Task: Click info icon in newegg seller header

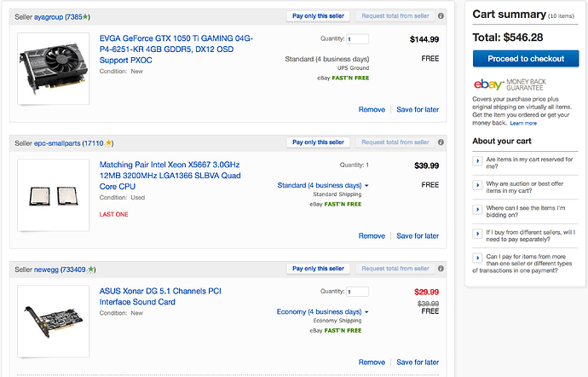Action: click(x=441, y=269)
